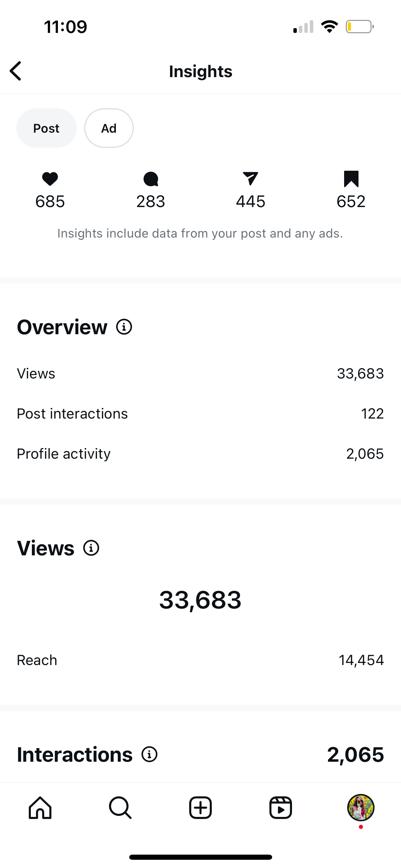
Task: Tap the iOS home indicator bar
Action: click(x=200, y=857)
